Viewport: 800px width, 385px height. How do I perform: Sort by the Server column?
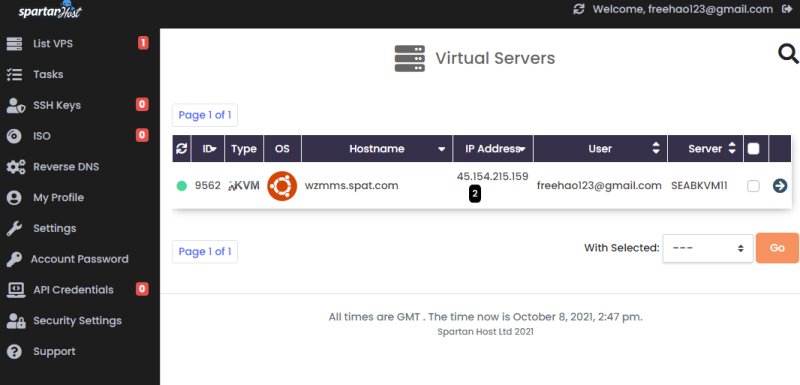pos(705,148)
